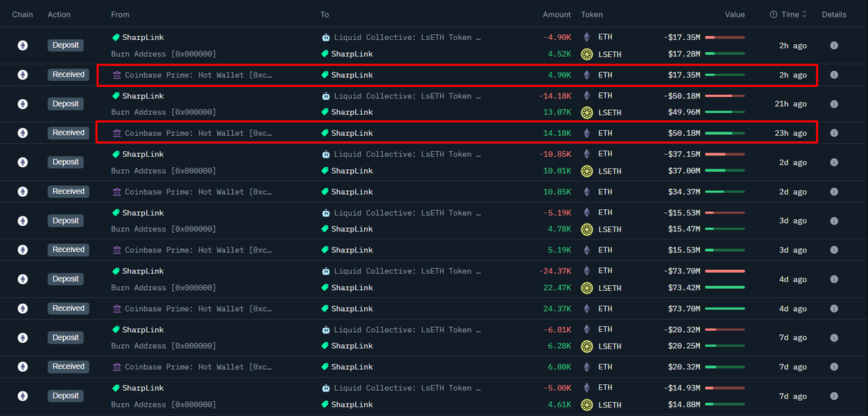Click info icon on the 23h ago row
The image size is (868, 416).
click(x=834, y=133)
